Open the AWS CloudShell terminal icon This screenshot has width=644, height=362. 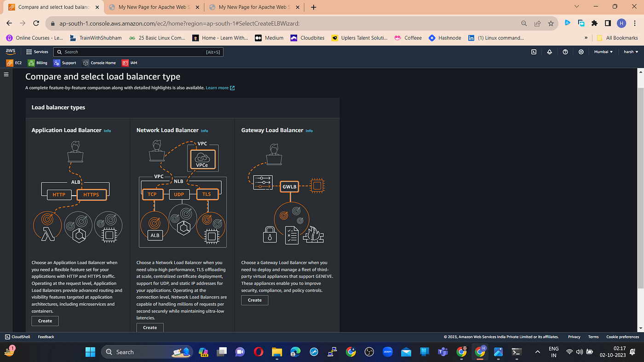(533, 52)
